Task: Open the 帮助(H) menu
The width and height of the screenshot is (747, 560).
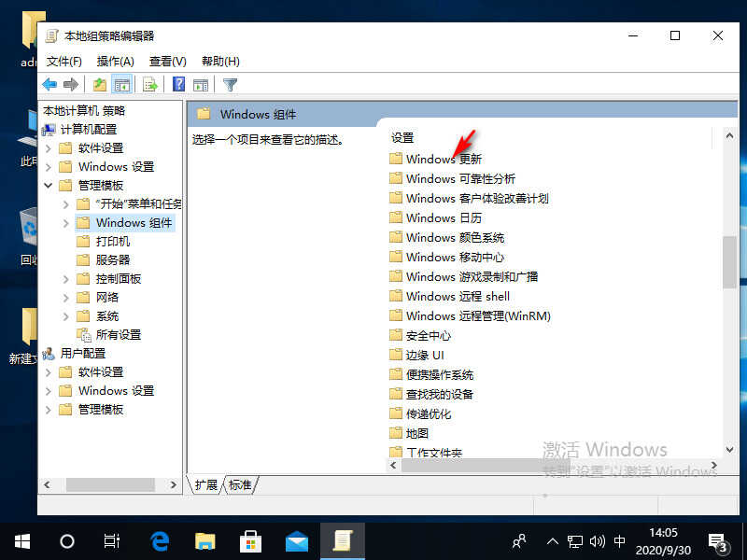Action: (x=220, y=62)
